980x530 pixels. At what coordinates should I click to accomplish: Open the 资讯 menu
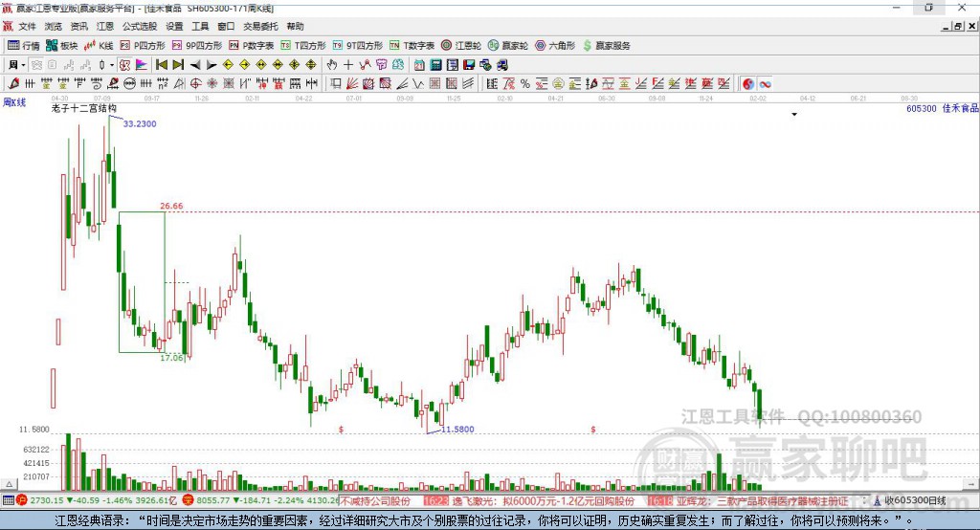point(78,26)
